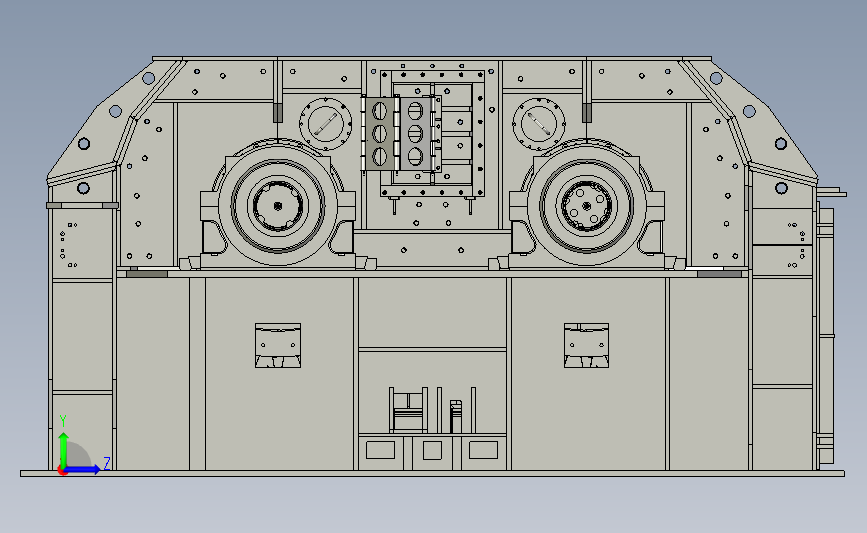The image size is (867, 533).
Task: Select the left lower rectangular access window
Action: [278, 346]
